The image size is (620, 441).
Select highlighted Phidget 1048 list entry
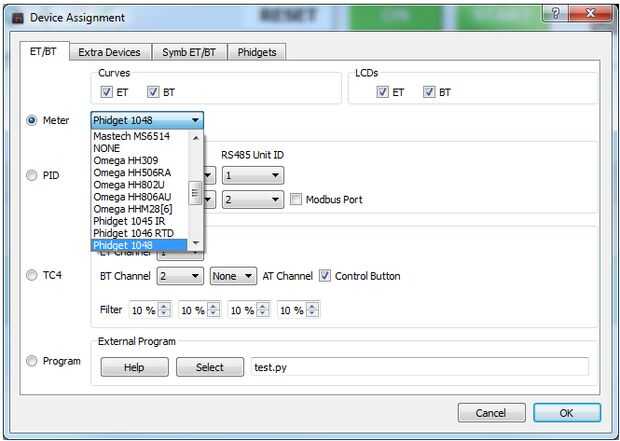coord(140,245)
